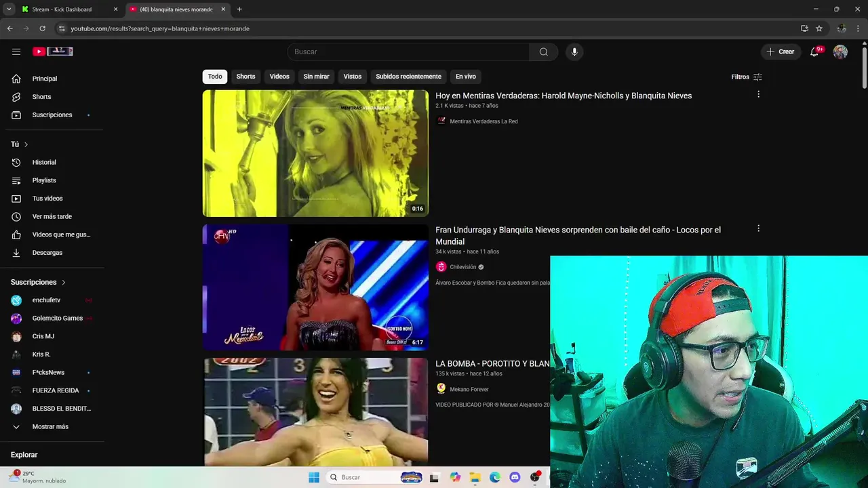Click the Crear button
Image resolution: width=868 pixels, height=488 pixels.
click(781, 52)
